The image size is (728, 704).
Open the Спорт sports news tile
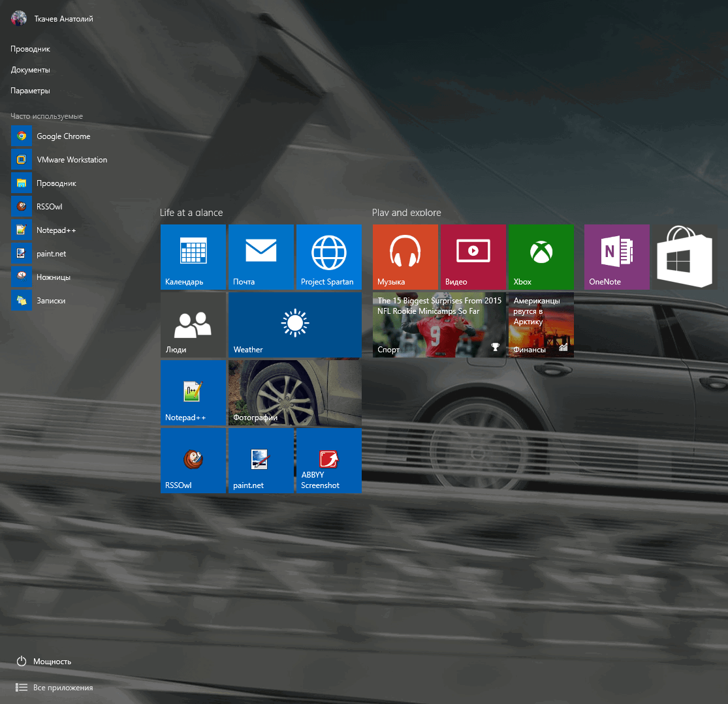point(439,324)
